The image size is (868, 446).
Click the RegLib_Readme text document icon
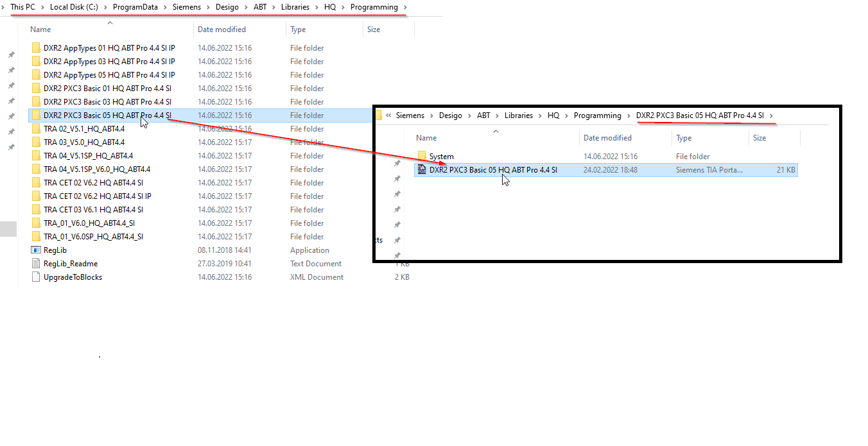click(36, 264)
